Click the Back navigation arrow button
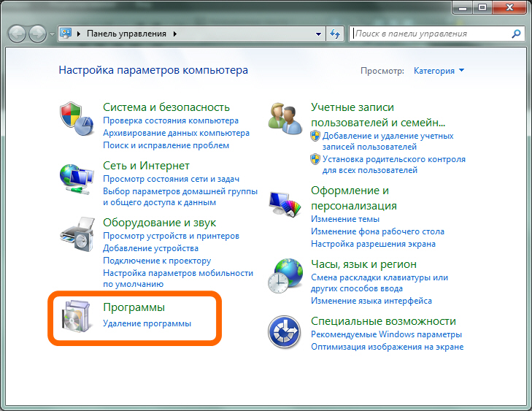This screenshot has height=411, width=532. [17, 34]
